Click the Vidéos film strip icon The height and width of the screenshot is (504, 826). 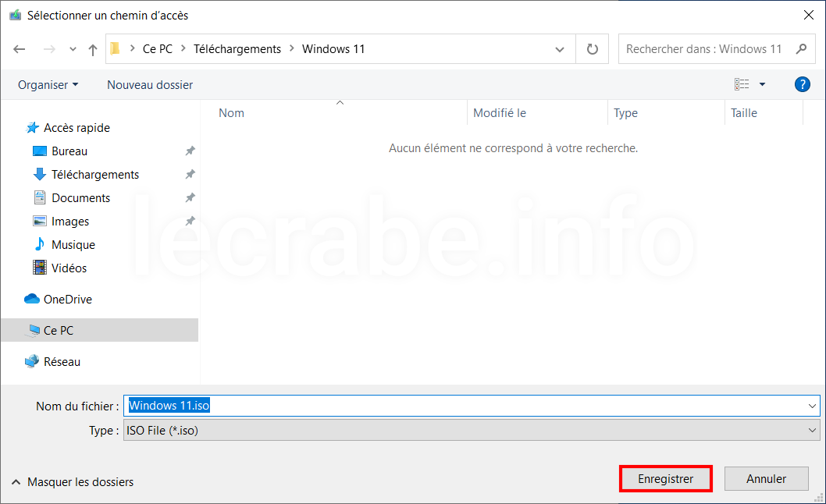point(40,268)
